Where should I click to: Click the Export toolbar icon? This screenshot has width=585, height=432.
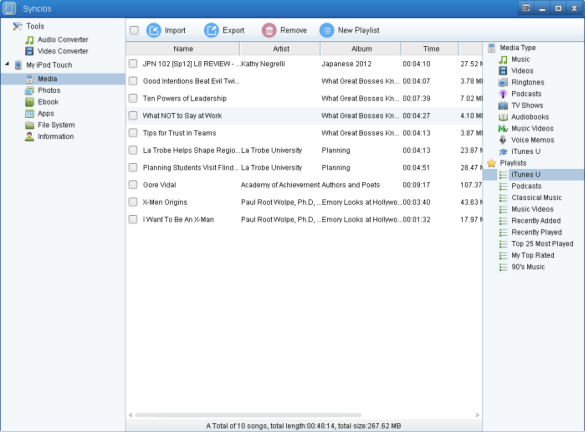click(x=211, y=30)
